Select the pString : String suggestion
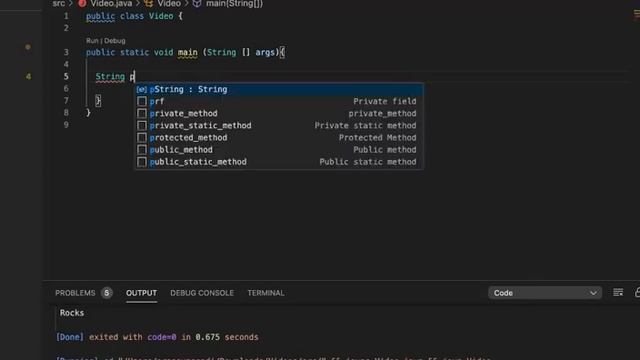Viewport: 640px width, 360px height. pyautogui.click(x=280, y=89)
